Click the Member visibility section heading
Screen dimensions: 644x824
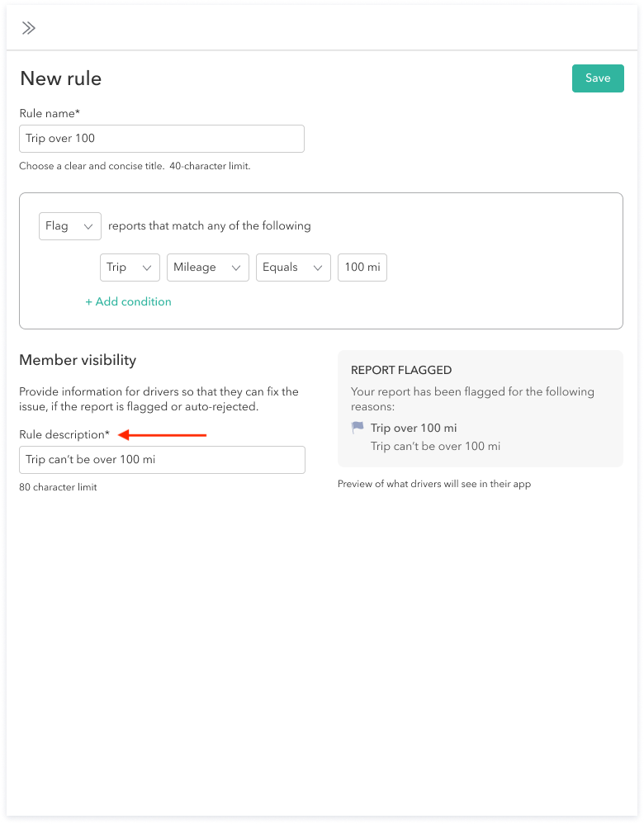click(78, 360)
